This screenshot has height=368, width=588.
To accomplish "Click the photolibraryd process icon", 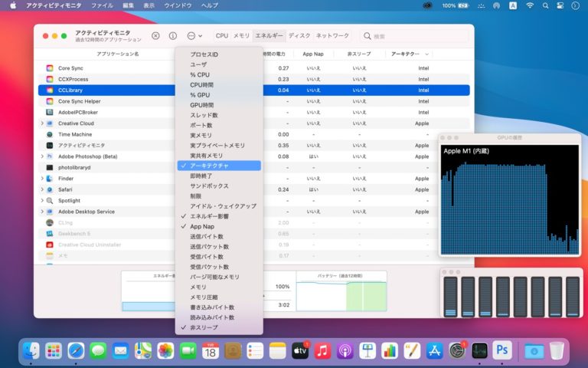I will point(50,167).
